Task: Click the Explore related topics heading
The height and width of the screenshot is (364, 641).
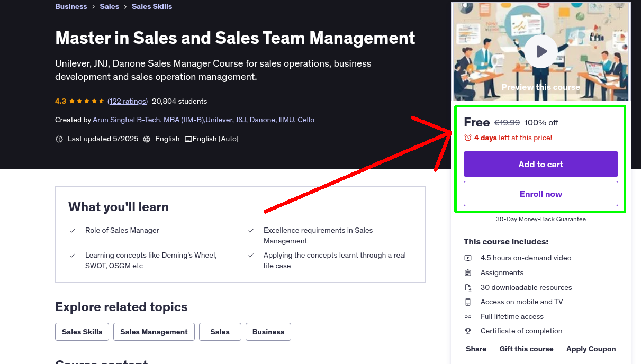Action: [x=121, y=307]
